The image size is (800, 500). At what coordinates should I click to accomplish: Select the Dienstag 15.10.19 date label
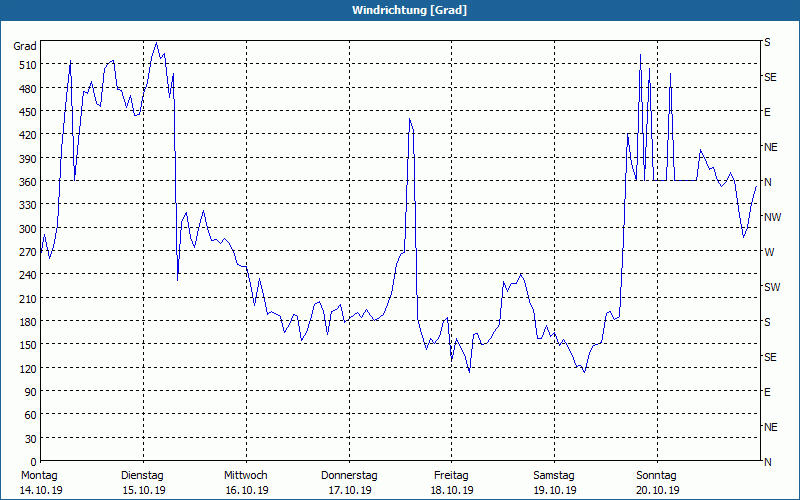coord(142,482)
